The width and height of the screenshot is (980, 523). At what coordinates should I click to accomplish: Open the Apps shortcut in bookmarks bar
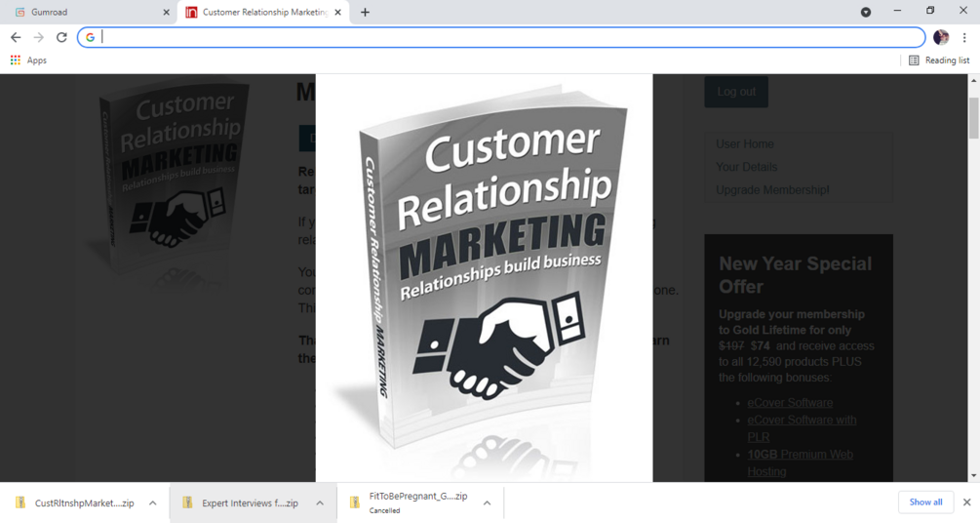28,60
